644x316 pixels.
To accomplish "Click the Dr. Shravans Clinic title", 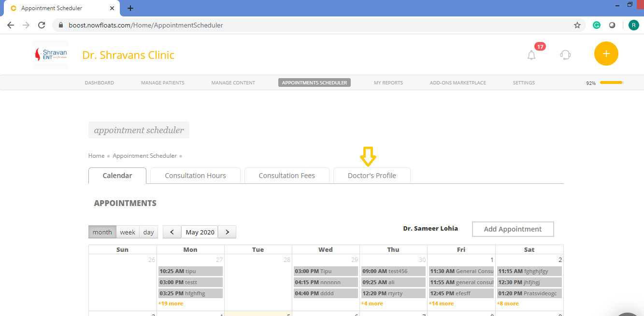I will (129, 55).
